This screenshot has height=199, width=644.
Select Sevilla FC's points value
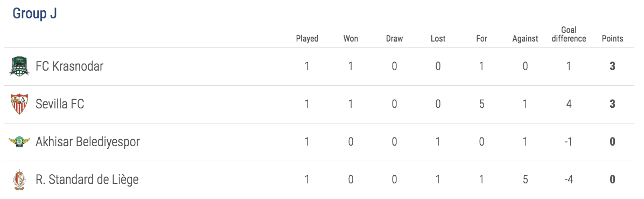point(612,104)
